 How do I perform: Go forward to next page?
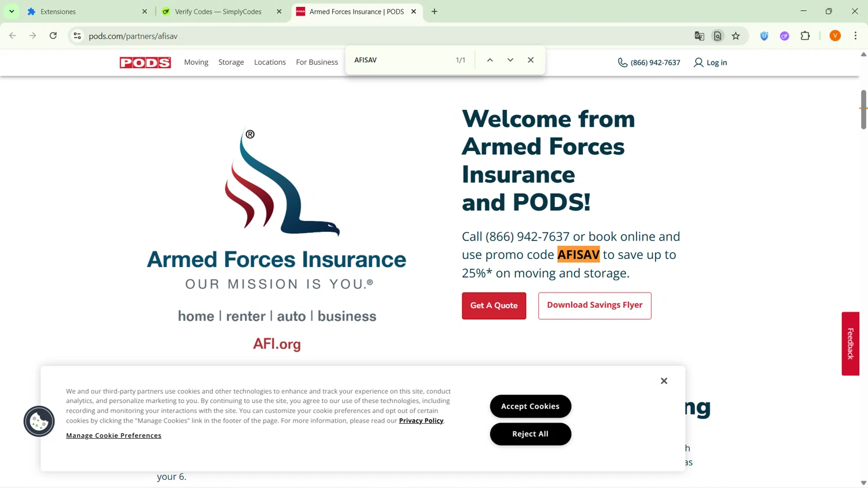[x=33, y=36]
